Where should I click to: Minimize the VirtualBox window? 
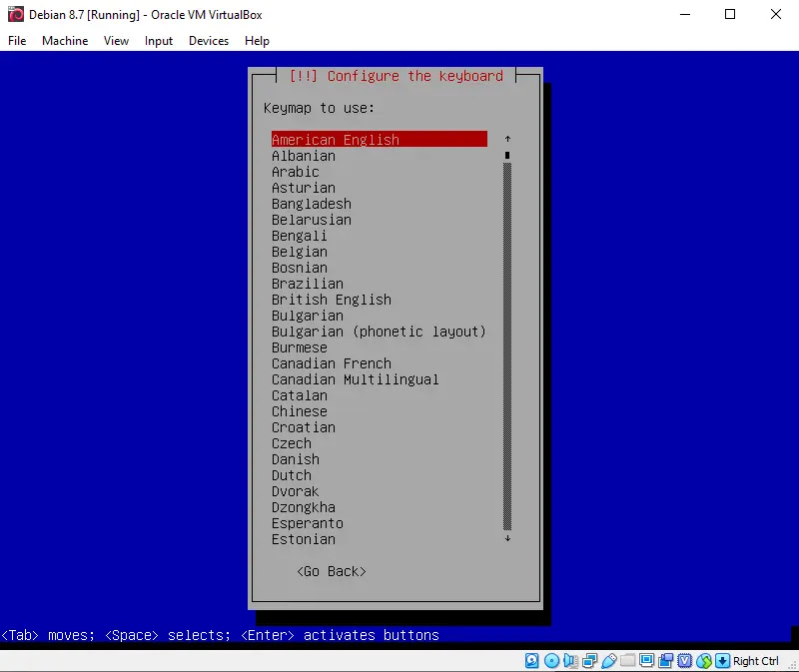pos(685,14)
